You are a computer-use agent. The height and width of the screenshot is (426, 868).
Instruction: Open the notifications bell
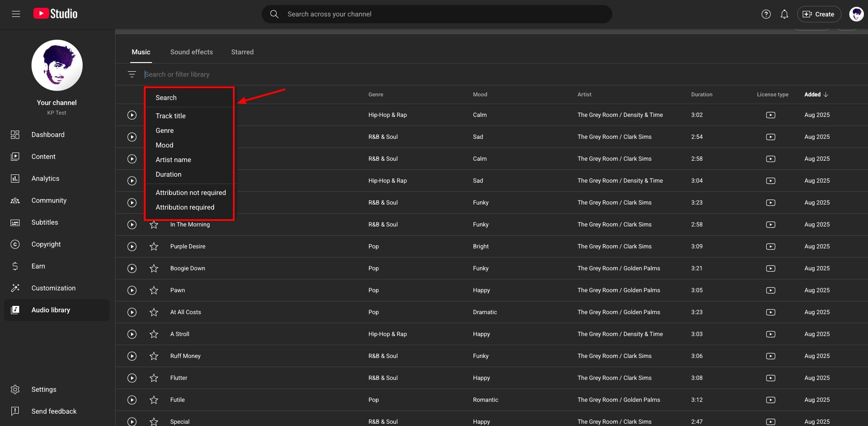784,14
